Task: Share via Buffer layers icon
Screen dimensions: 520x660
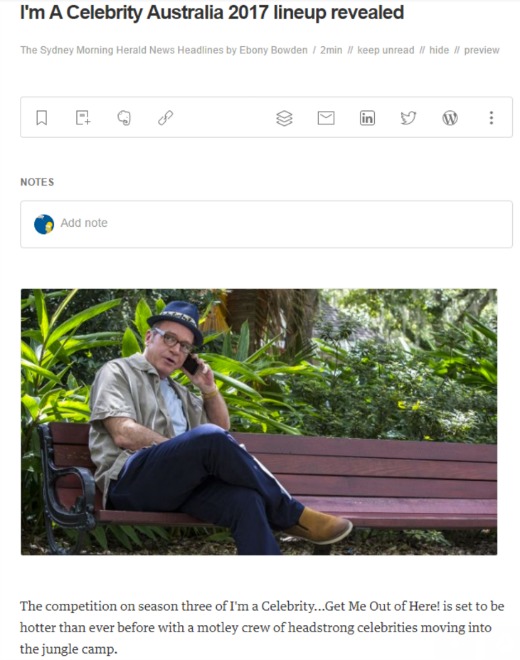Action: 284,118
